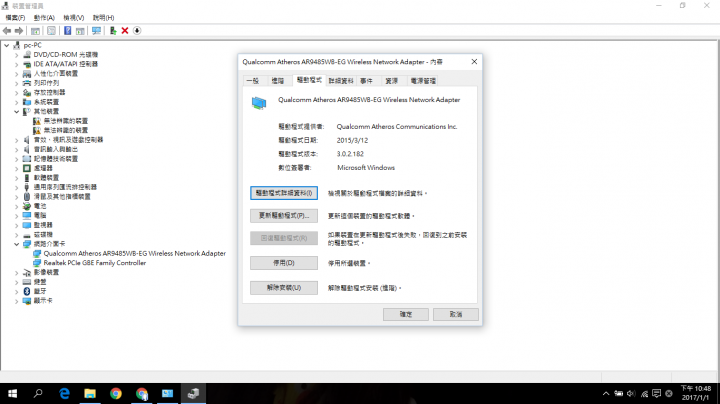Click the blue Help question mark icon

[x=68, y=31]
